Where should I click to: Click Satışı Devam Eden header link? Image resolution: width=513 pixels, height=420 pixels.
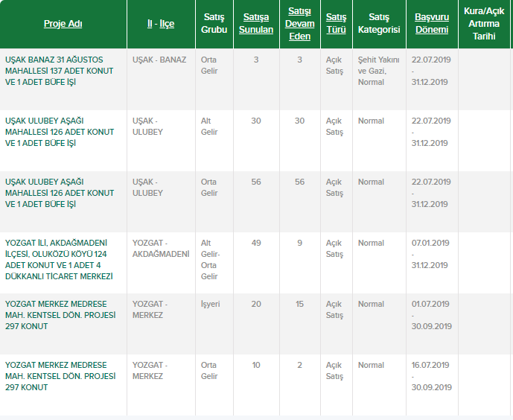click(299, 24)
